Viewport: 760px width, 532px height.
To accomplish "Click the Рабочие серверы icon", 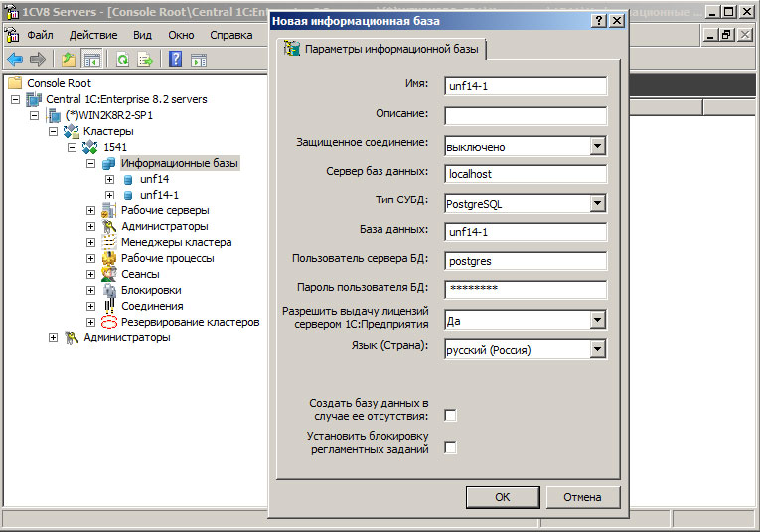I will (x=109, y=210).
